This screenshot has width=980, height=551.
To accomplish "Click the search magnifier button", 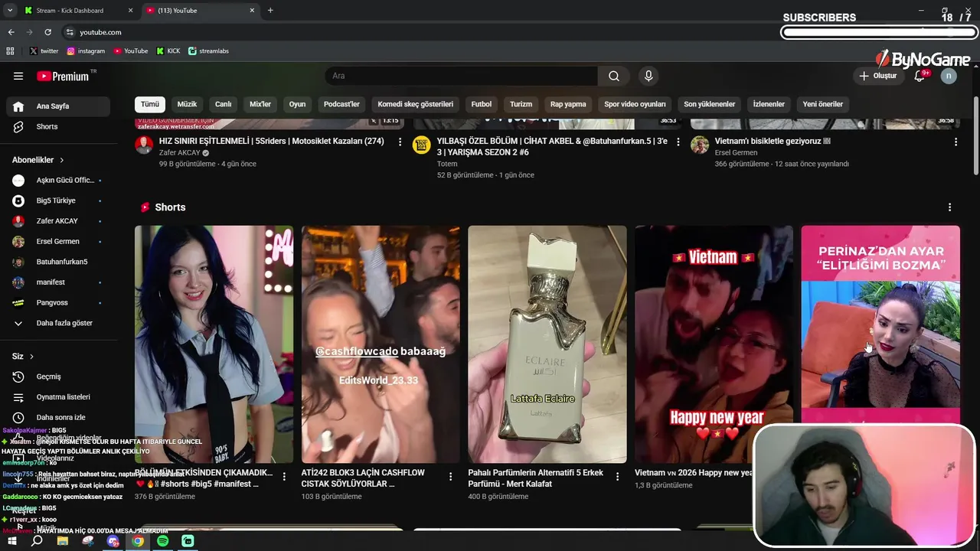I will pos(614,76).
